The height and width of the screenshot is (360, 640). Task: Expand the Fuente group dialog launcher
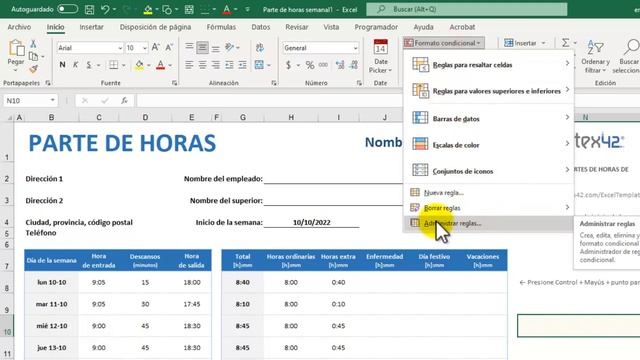point(175,83)
